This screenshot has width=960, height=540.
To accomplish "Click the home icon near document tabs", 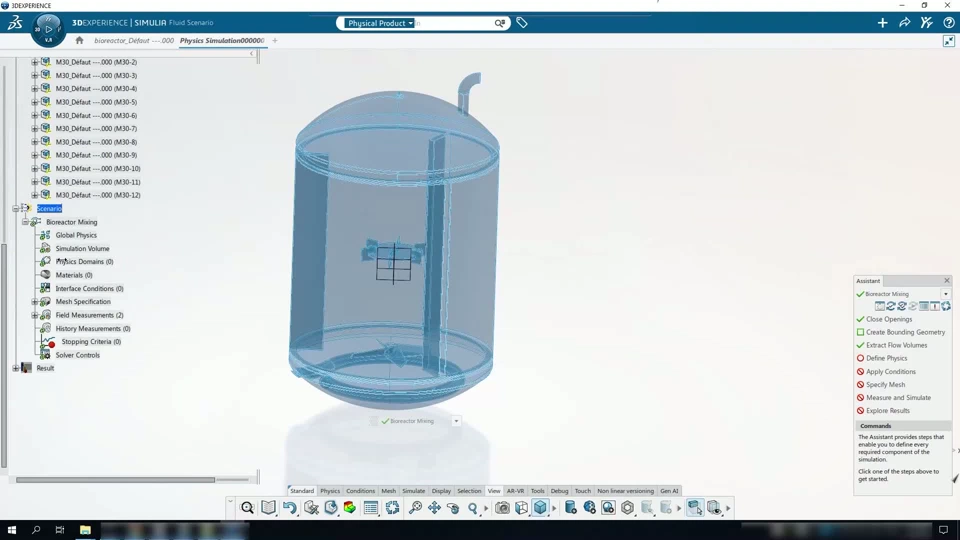I will point(79,40).
